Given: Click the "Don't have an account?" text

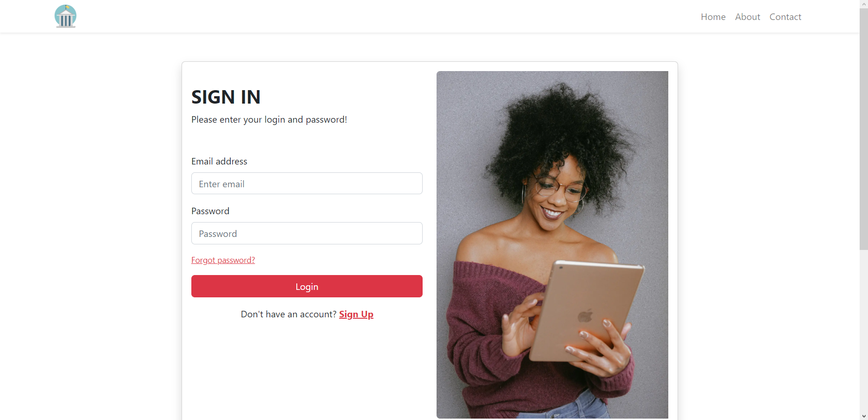Looking at the screenshot, I should 288,315.
